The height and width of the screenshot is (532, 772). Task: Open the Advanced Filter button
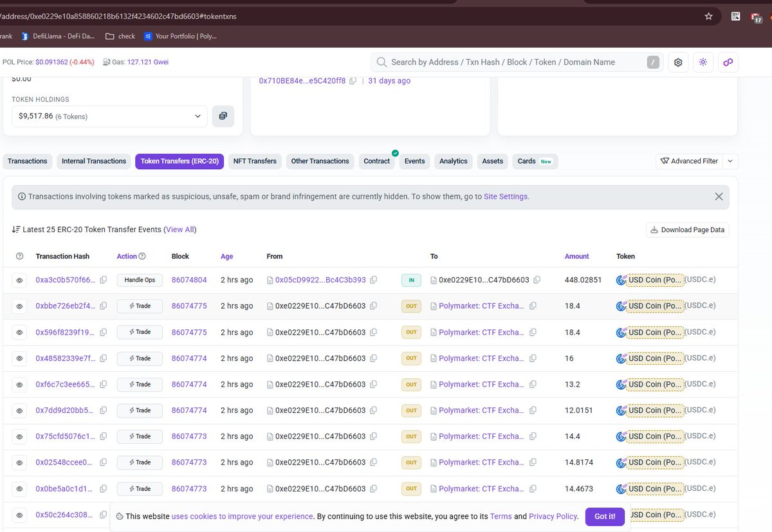tap(689, 161)
